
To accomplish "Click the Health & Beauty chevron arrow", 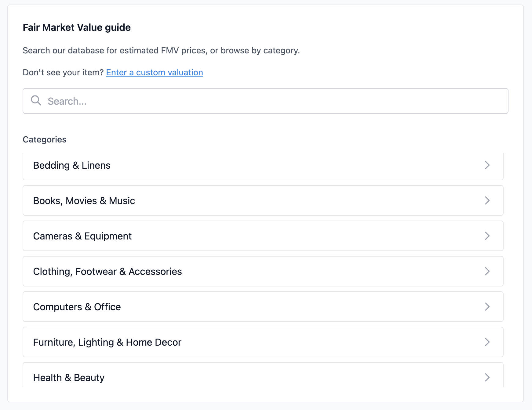I will click(487, 377).
